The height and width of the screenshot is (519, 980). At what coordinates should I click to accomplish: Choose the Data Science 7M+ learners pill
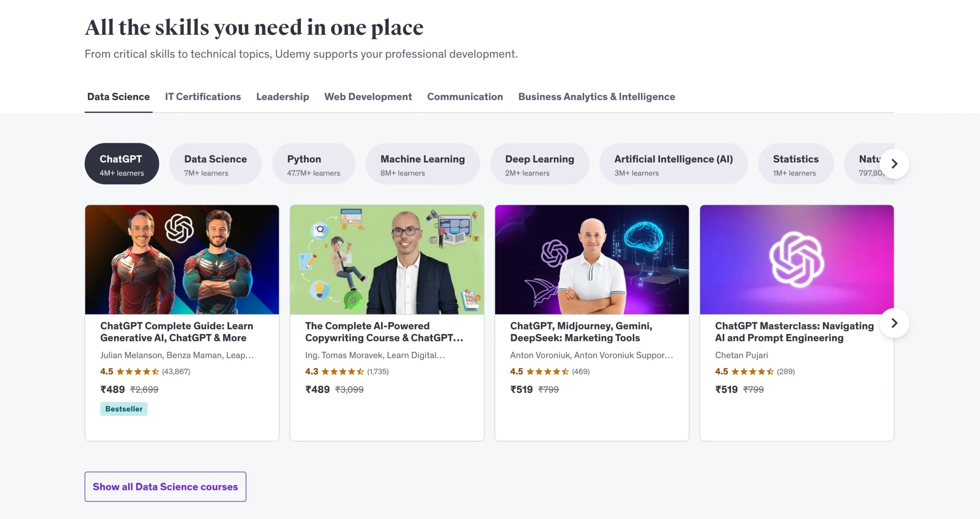(216, 164)
